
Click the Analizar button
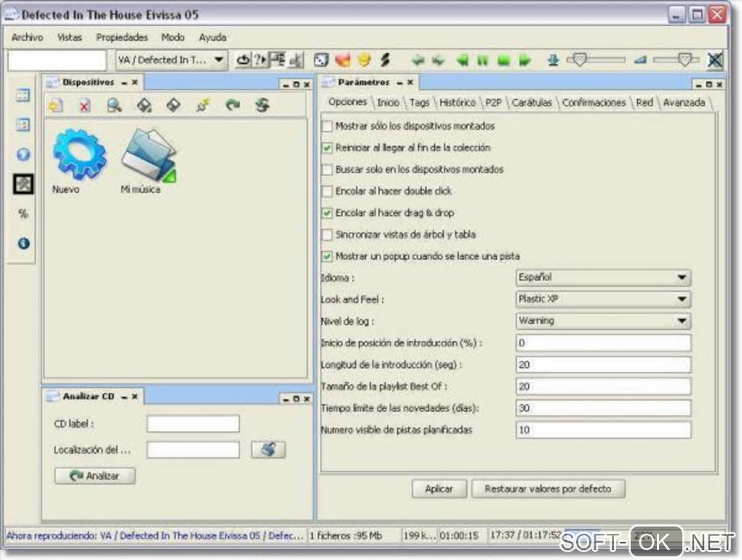95,476
